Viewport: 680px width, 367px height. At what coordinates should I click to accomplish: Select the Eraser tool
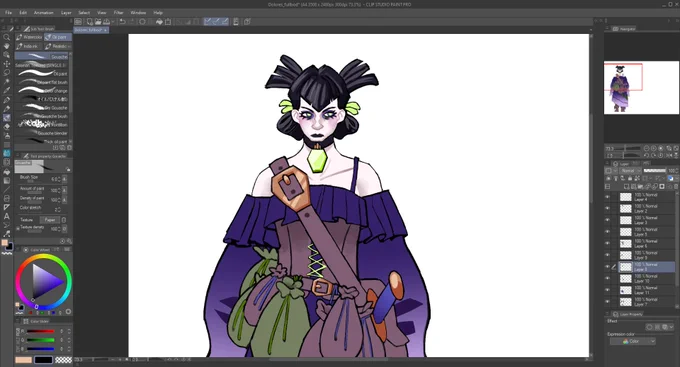(x=7, y=127)
